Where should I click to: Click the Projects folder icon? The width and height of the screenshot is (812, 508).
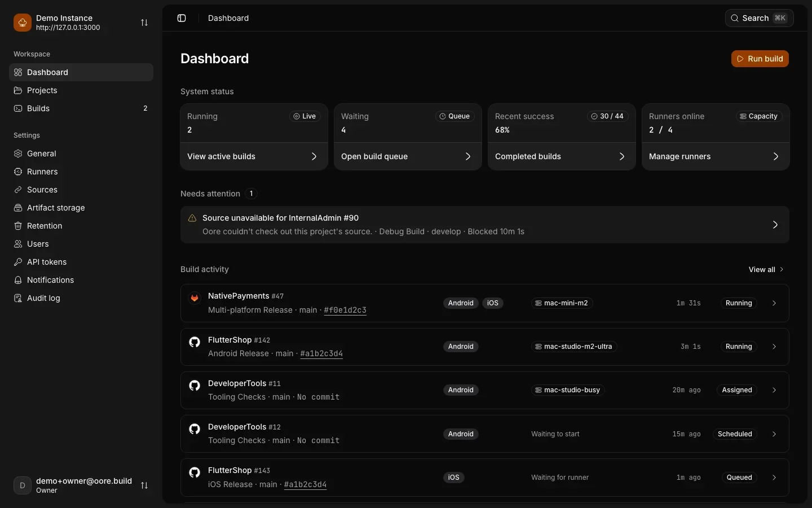coord(18,90)
